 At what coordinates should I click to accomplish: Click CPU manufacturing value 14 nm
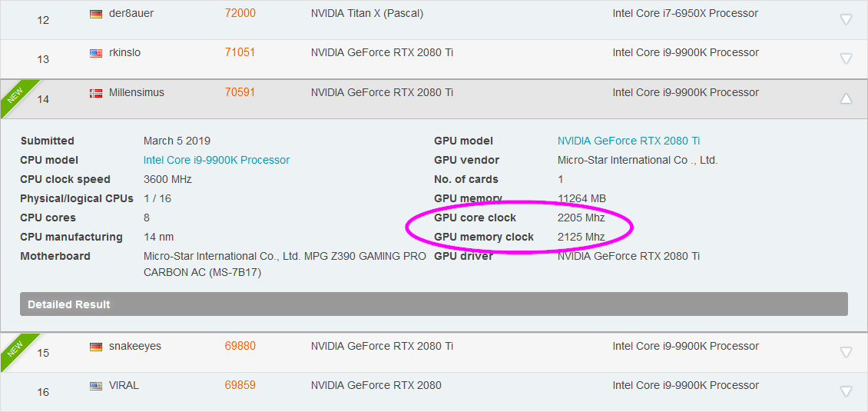pyautogui.click(x=158, y=237)
